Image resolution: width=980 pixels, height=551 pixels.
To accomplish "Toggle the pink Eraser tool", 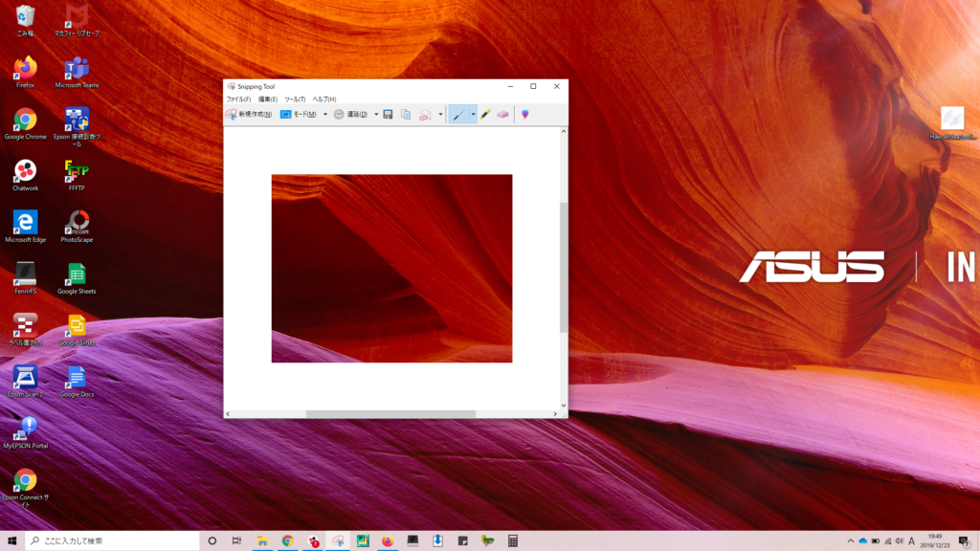I will (x=503, y=114).
